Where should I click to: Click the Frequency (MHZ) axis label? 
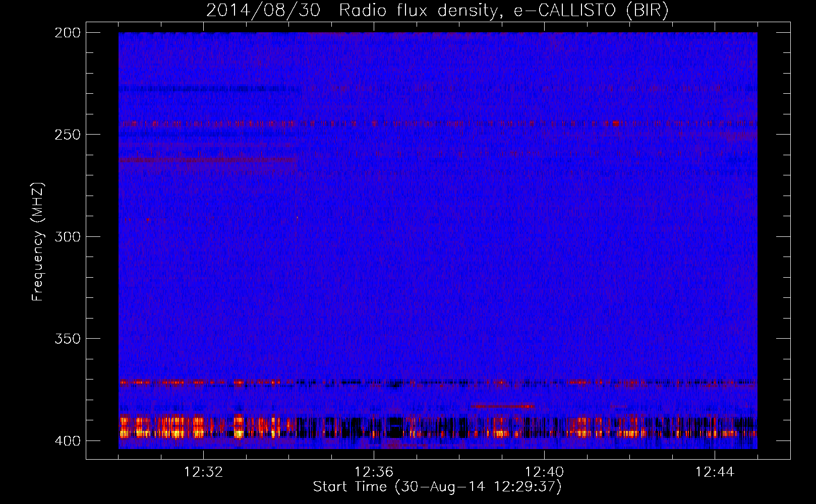(38, 242)
